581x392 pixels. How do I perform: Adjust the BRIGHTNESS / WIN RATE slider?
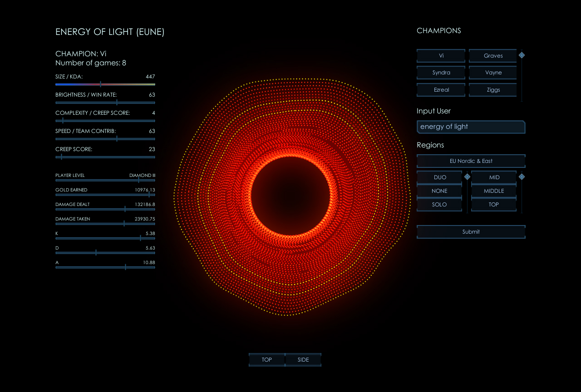(105, 103)
